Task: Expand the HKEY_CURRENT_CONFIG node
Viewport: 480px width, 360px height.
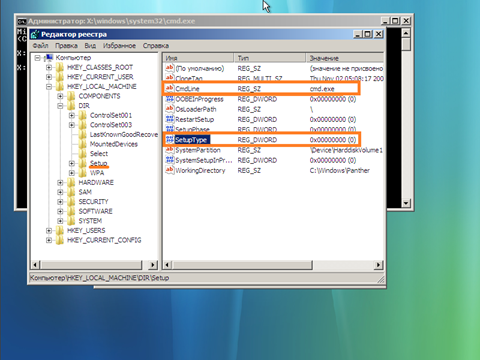Action: coord(49,240)
